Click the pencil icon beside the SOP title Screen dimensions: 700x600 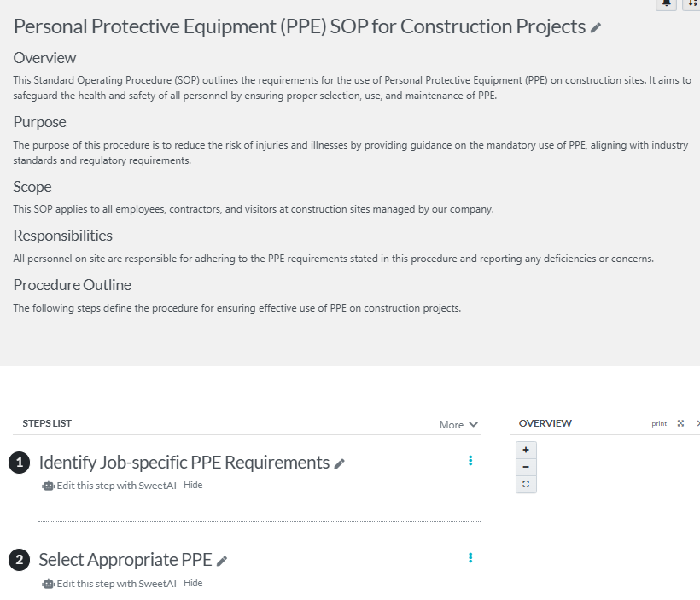[596, 28]
